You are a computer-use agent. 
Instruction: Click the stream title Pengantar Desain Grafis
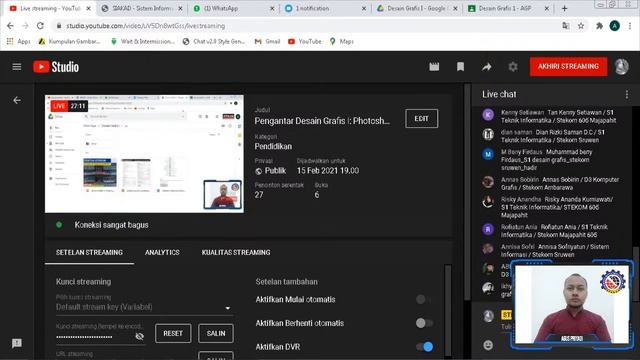(x=322, y=121)
